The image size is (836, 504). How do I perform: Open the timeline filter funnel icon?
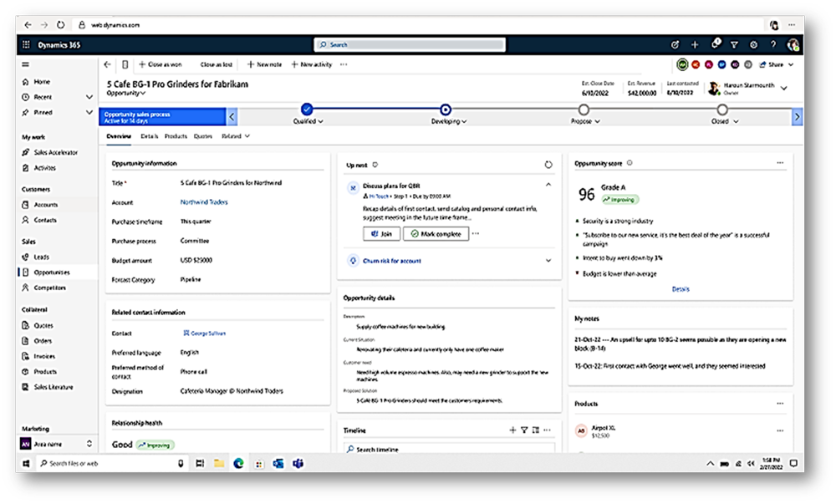click(x=524, y=430)
